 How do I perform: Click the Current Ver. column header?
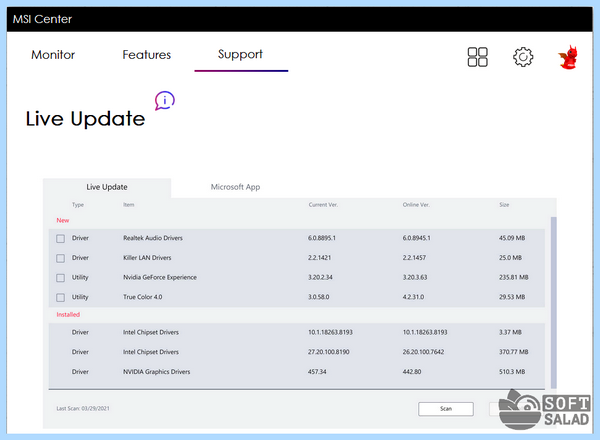click(323, 205)
